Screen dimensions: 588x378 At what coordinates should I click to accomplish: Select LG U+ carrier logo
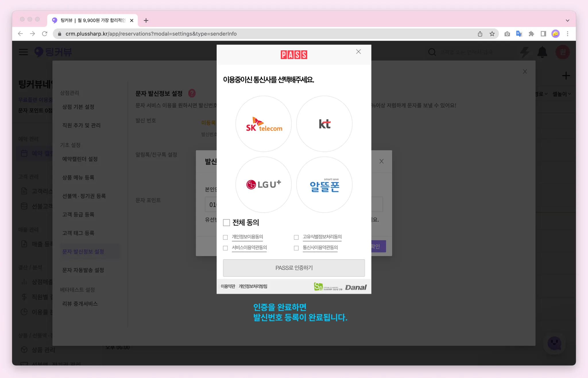264,185
